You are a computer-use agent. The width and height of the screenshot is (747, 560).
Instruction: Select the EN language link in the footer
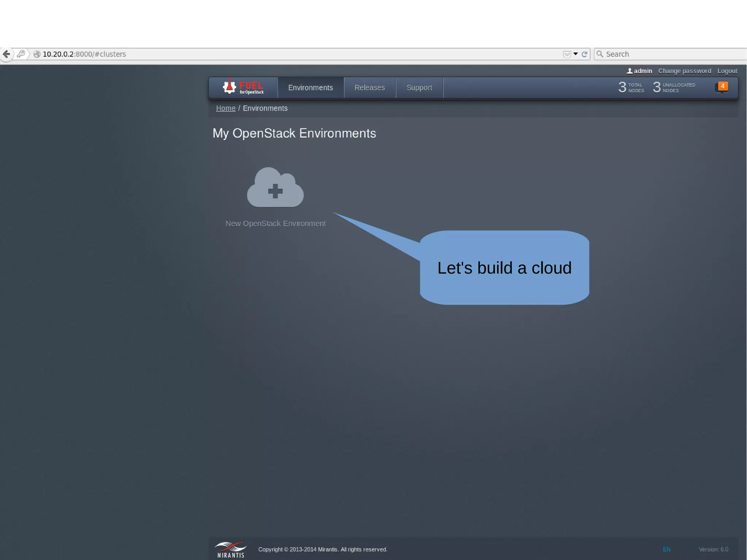(x=666, y=549)
